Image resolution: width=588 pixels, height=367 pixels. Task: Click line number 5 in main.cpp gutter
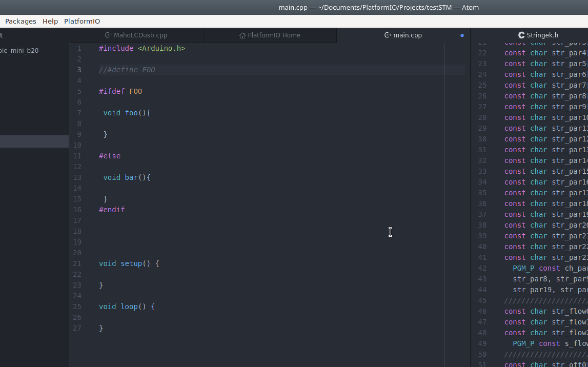79,91
